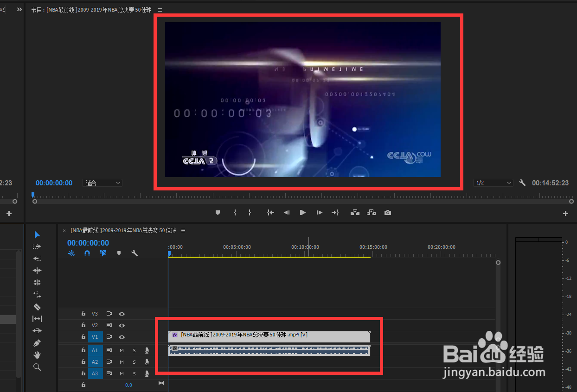The width and height of the screenshot is (577, 392).
Task: Play the sequence in Program monitor
Action: pos(303,213)
